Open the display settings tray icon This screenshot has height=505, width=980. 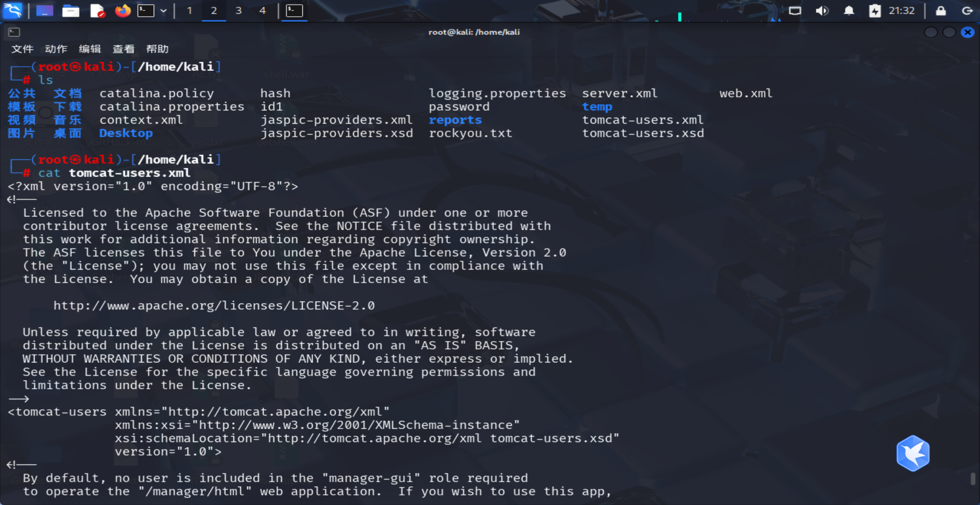[x=795, y=11]
